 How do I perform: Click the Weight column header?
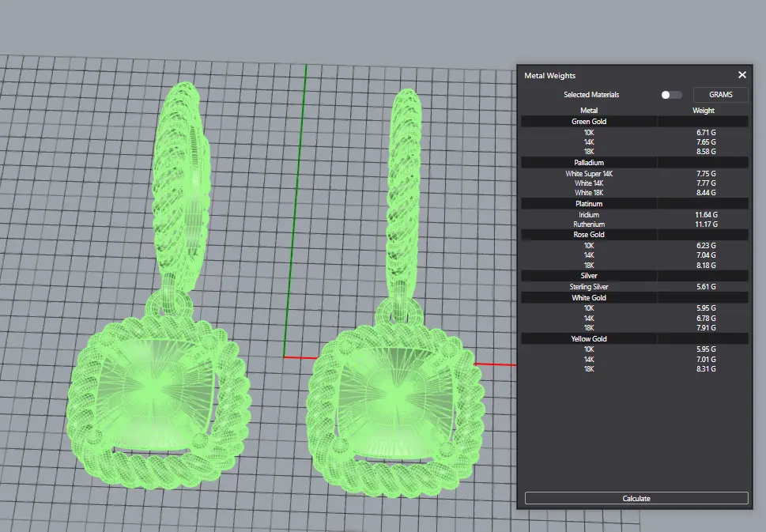click(703, 111)
